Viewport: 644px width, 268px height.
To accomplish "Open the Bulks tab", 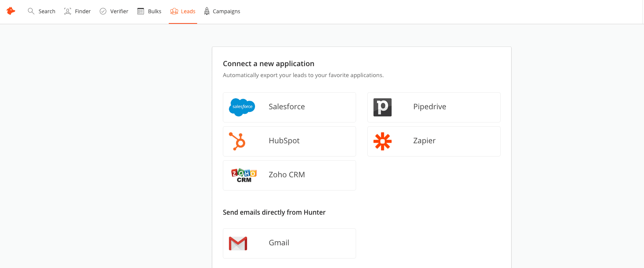I will coord(149,11).
